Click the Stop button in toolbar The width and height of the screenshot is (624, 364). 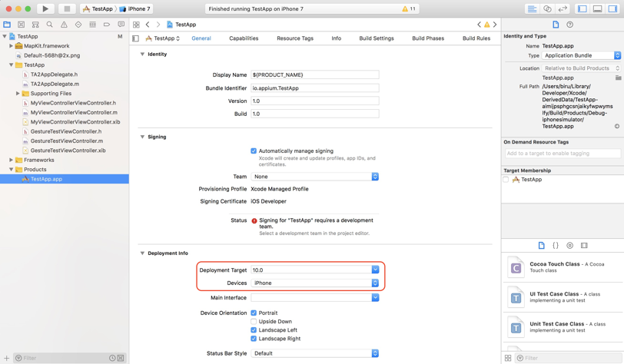pyautogui.click(x=67, y=9)
